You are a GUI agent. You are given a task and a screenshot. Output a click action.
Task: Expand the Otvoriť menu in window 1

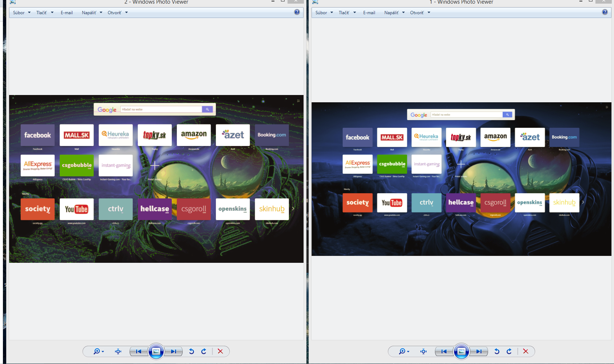(x=420, y=13)
